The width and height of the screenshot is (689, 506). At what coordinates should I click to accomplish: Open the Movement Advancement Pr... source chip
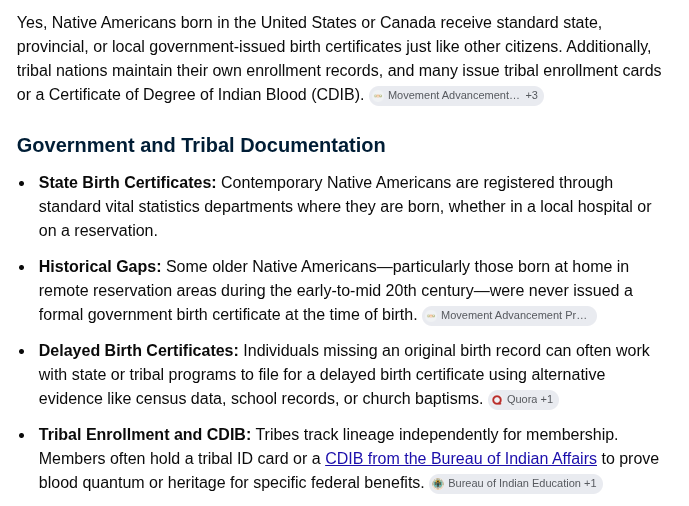tap(509, 316)
